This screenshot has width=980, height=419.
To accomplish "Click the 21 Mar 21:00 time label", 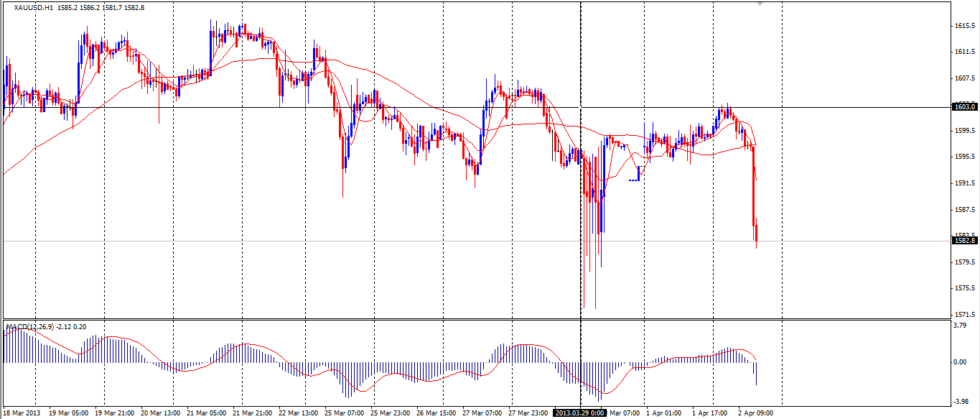I will [253, 413].
